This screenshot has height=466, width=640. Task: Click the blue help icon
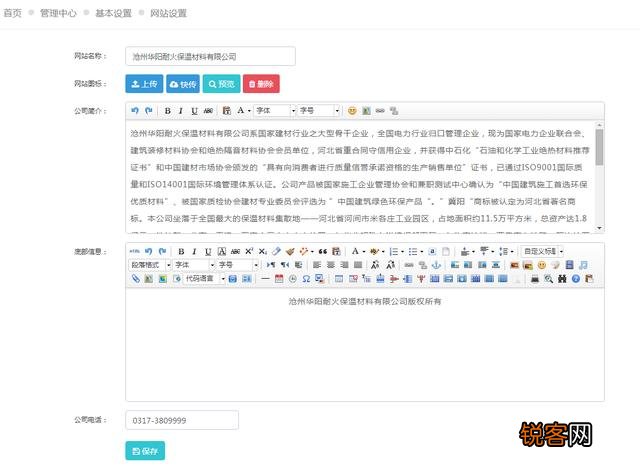[576, 279]
